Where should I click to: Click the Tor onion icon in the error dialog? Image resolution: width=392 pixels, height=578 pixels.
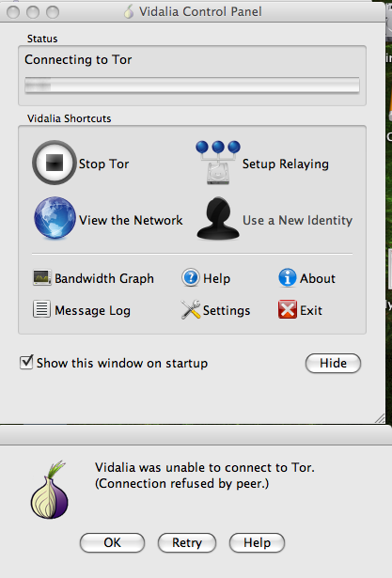[x=50, y=490]
